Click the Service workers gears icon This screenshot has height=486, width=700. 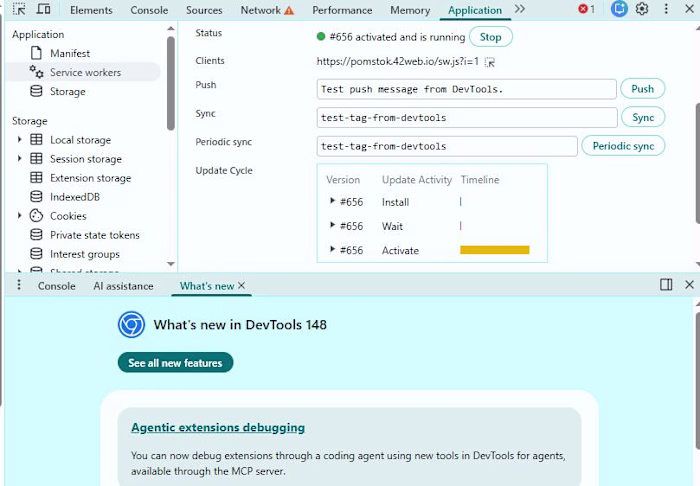pyautogui.click(x=36, y=72)
